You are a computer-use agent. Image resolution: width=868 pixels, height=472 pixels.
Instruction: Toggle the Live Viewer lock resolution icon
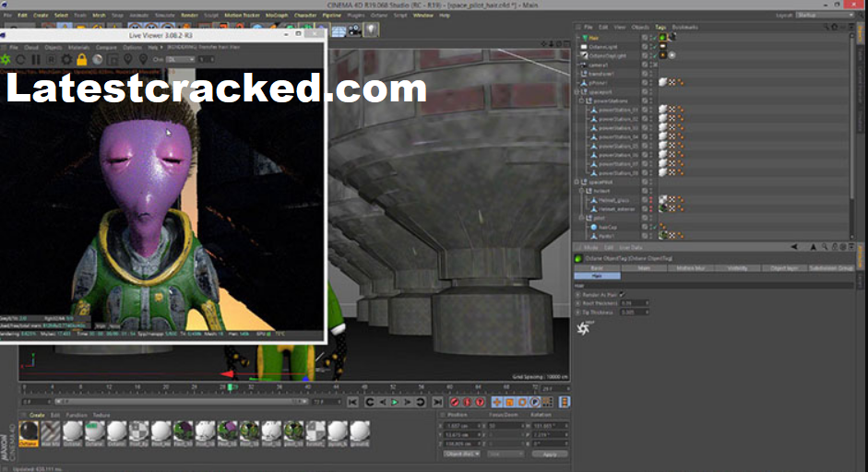point(82,59)
